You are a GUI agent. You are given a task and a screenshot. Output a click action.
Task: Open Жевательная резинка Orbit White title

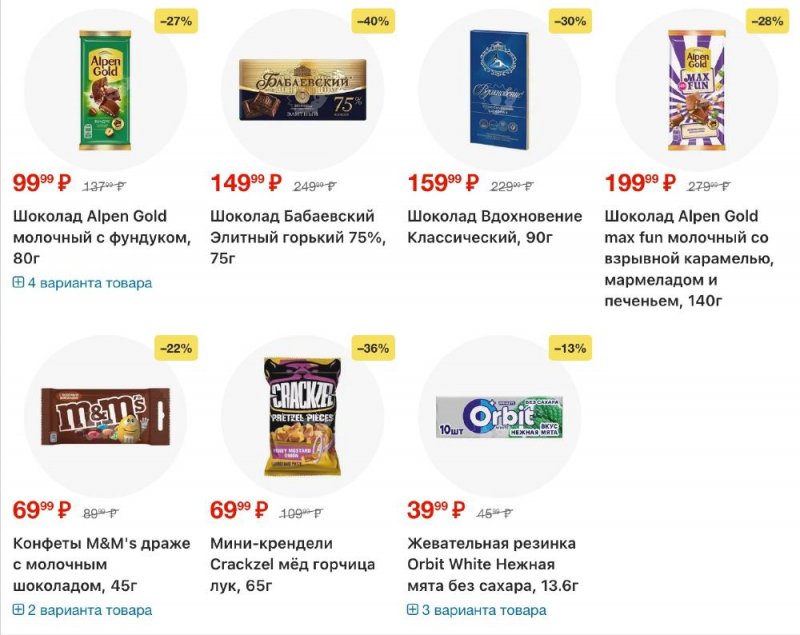pos(493,564)
